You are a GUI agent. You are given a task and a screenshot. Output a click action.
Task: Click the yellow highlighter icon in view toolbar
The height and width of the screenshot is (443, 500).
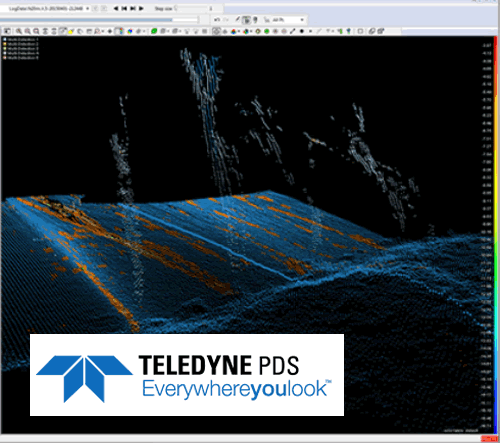[x=71, y=31]
